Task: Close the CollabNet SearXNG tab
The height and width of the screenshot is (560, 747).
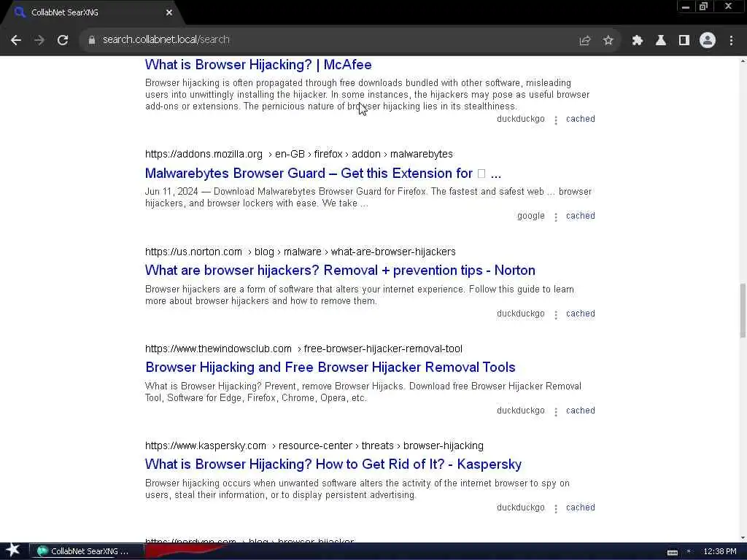Action: (169, 12)
